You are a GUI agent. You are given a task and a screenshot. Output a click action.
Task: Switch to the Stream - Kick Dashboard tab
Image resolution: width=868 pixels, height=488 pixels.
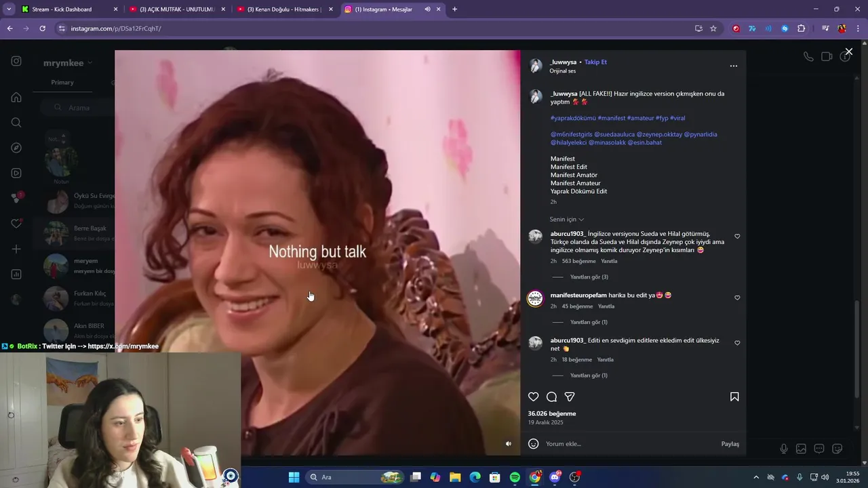70,9
